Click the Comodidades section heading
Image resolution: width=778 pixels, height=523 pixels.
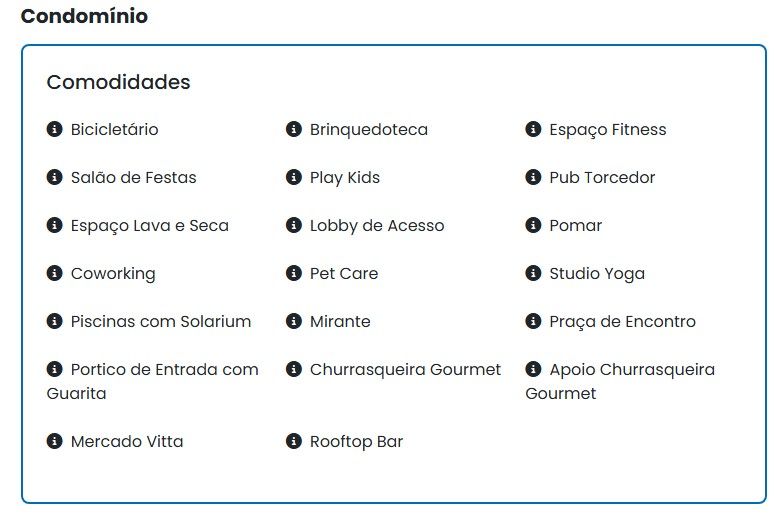(x=118, y=82)
